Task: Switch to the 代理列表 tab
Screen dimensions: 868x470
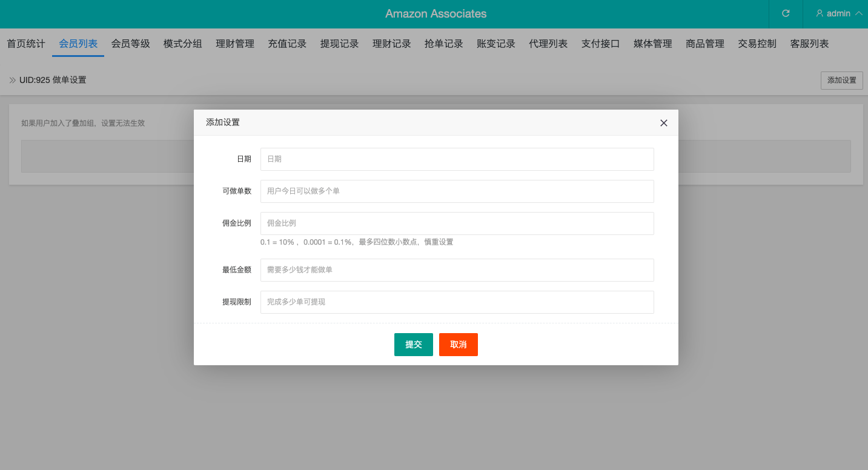Action: click(x=548, y=43)
